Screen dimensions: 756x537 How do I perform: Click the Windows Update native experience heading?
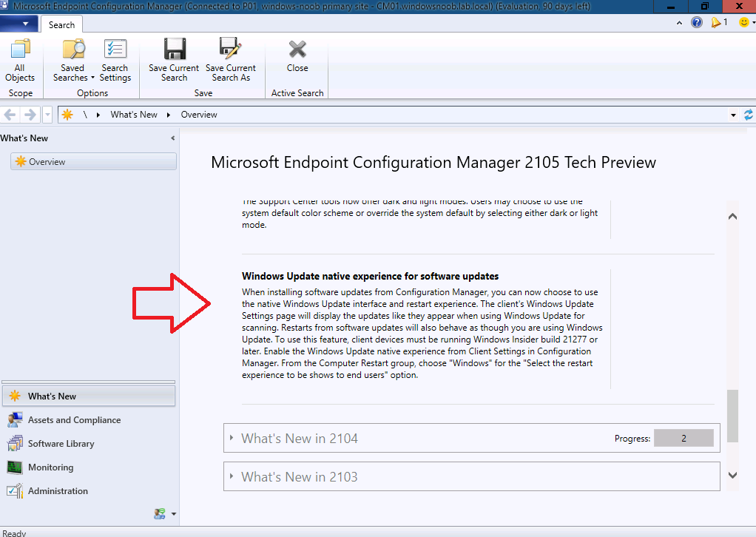[x=371, y=276]
